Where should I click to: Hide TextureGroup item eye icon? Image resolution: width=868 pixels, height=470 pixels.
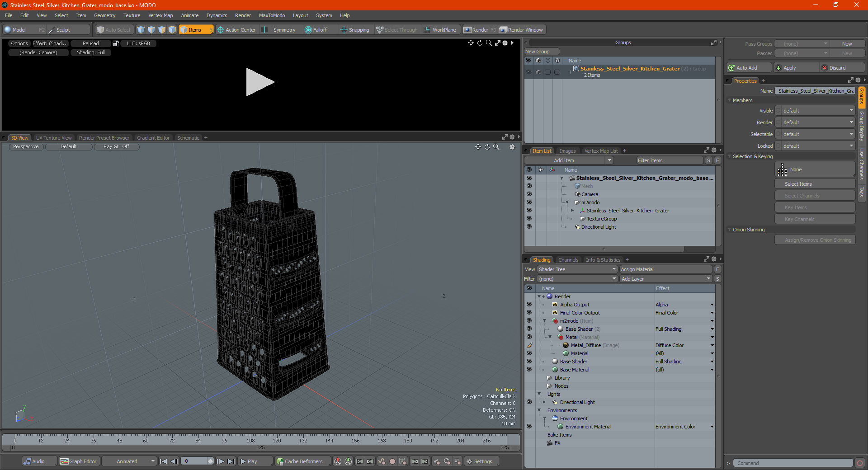(x=529, y=219)
